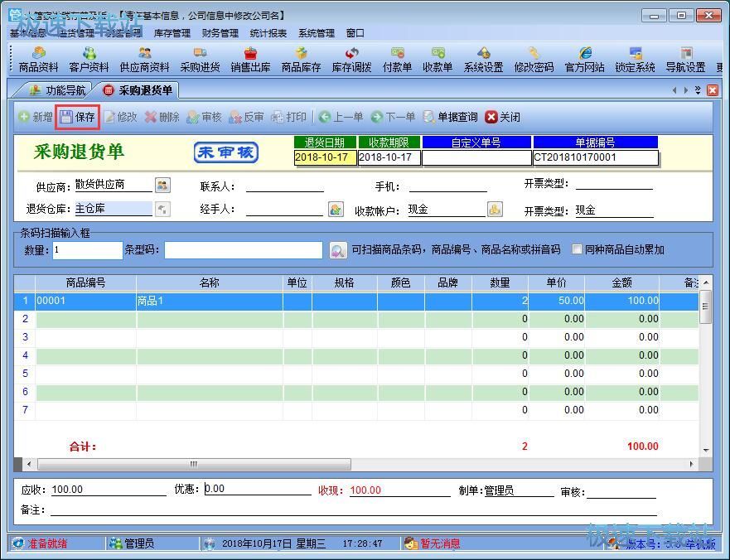Click the 备注 remarks field
Screen dimensions: 730x560
click(354, 509)
